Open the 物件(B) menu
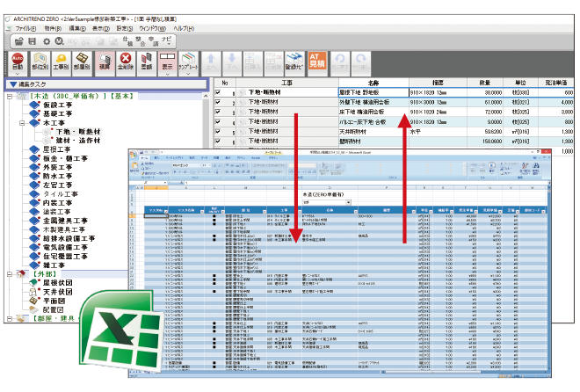The image size is (580, 392). tap(53, 28)
